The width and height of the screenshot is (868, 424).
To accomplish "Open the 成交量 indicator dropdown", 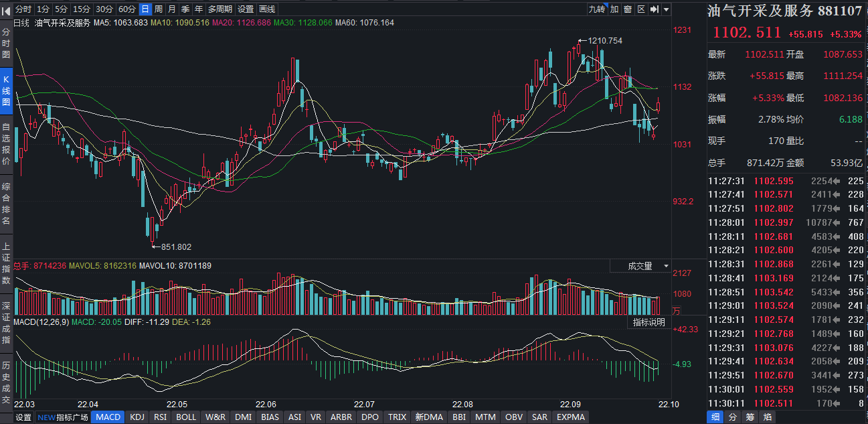I will pyautogui.click(x=640, y=266).
